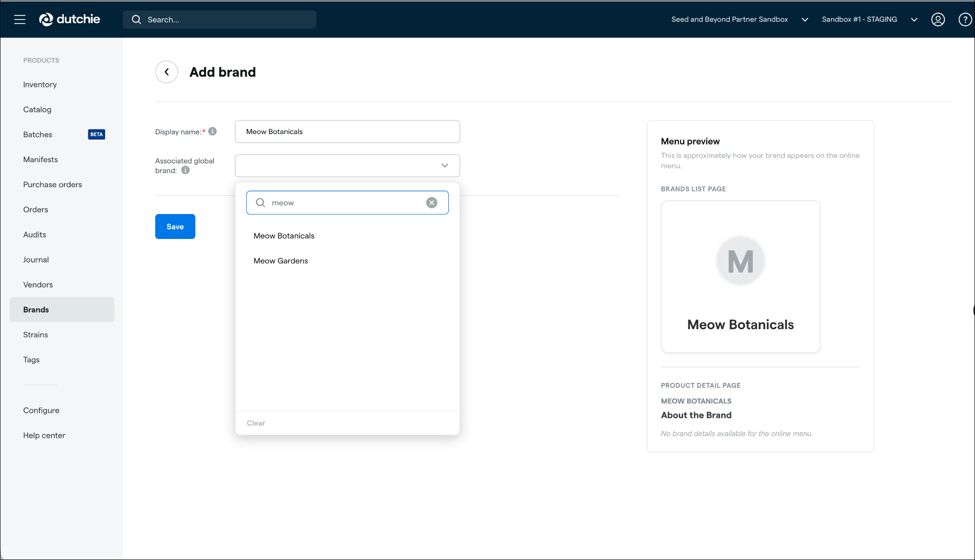This screenshot has height=560, width=975.
Task: Focus the top Search... field
Action: click(x=219, y=20)
